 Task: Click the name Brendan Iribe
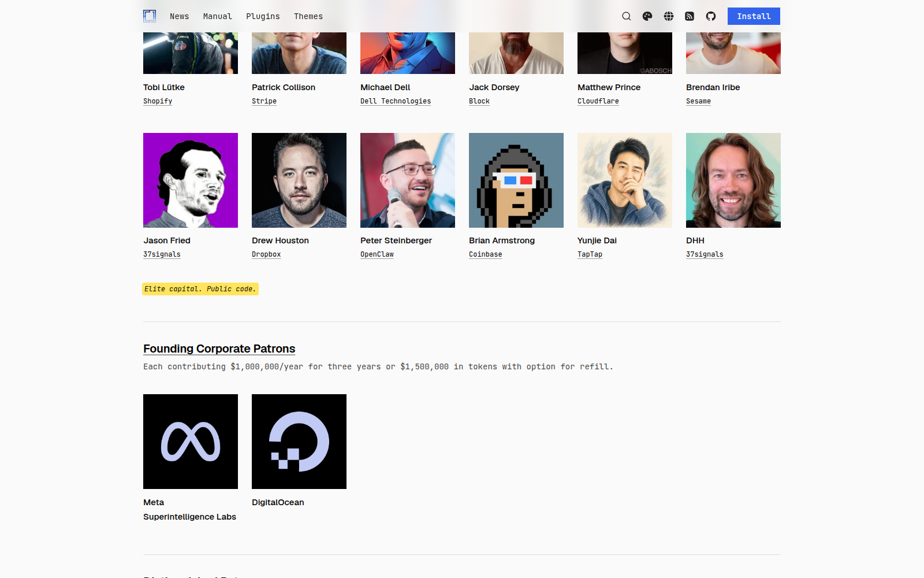click(x=713, y=87)
